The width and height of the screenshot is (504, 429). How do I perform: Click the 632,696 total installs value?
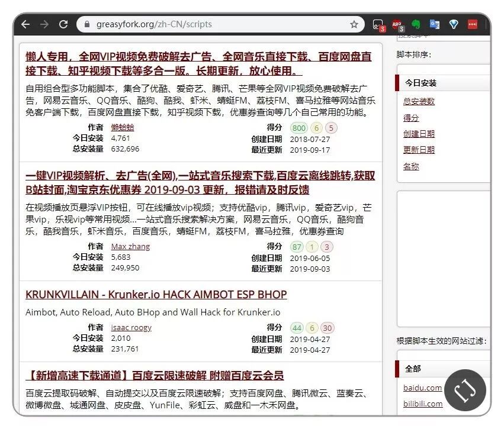(125, 149)
